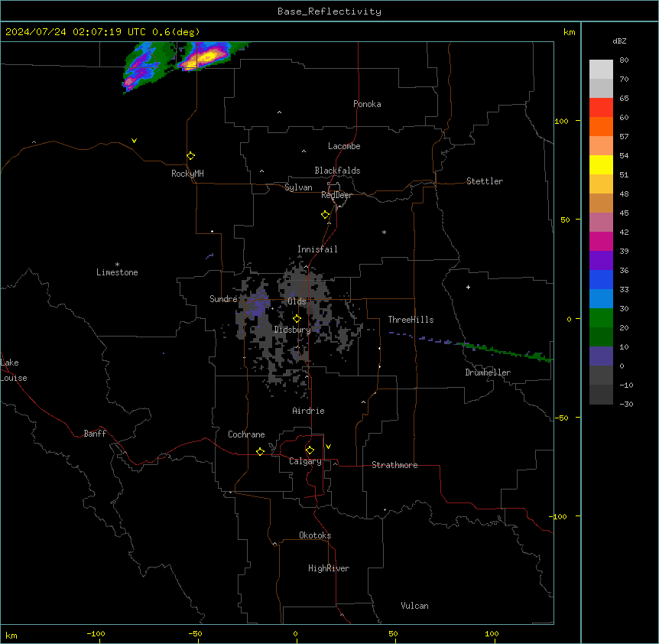Click the HighRiver label

329,568
